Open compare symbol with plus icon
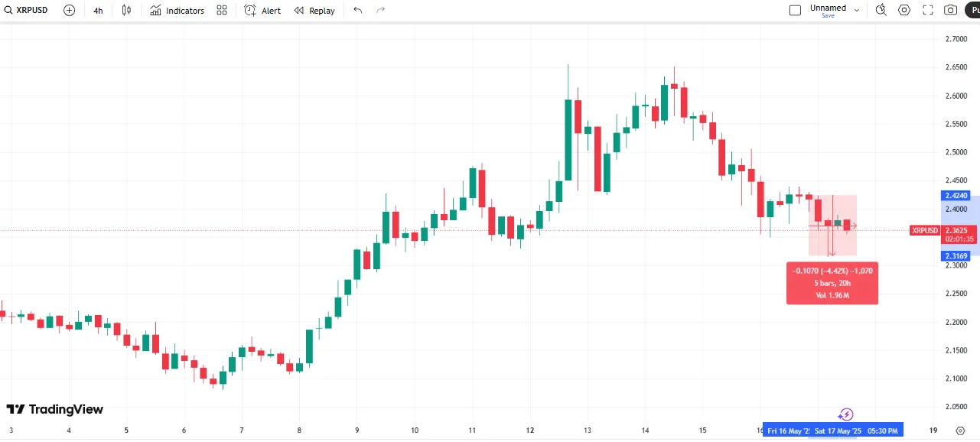Viewport: 980px width, 442px height. click(x=68, y=10)
